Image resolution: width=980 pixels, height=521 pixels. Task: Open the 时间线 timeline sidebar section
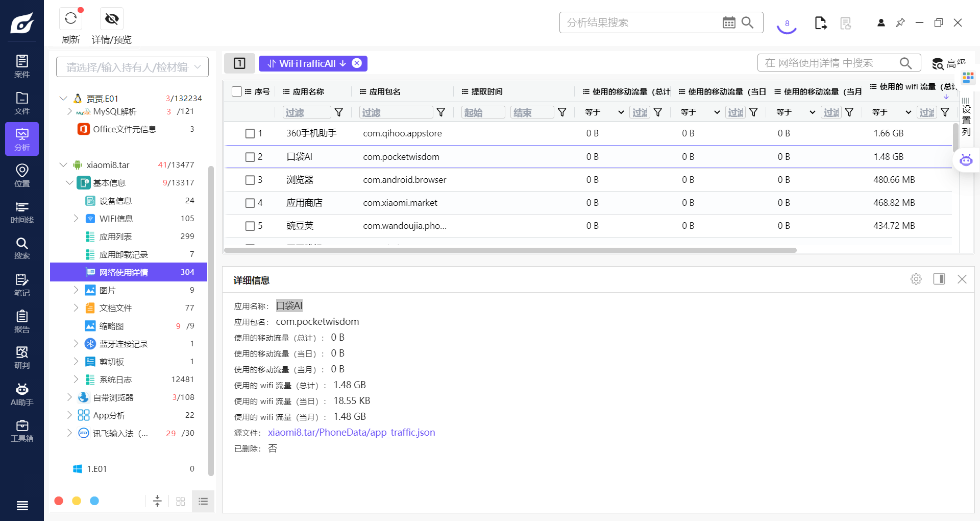(x=22, y=212)
